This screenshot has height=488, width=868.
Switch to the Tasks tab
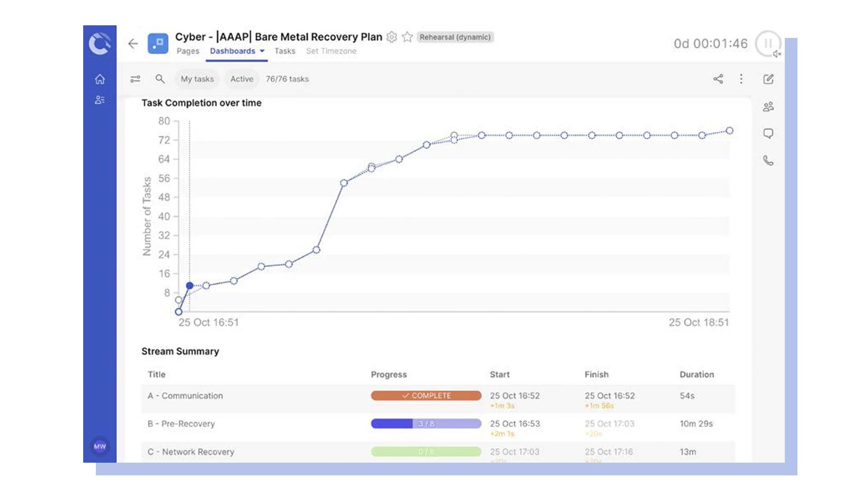285,51
